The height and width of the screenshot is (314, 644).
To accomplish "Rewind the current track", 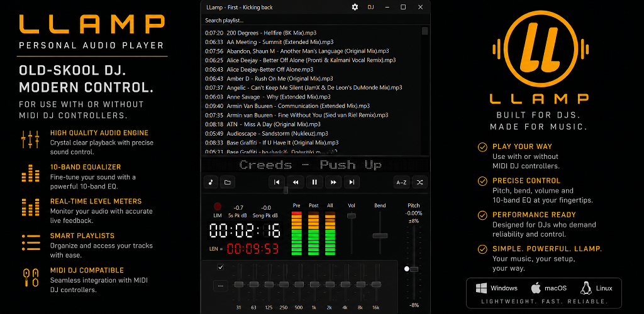I will [x=296, y=182].
